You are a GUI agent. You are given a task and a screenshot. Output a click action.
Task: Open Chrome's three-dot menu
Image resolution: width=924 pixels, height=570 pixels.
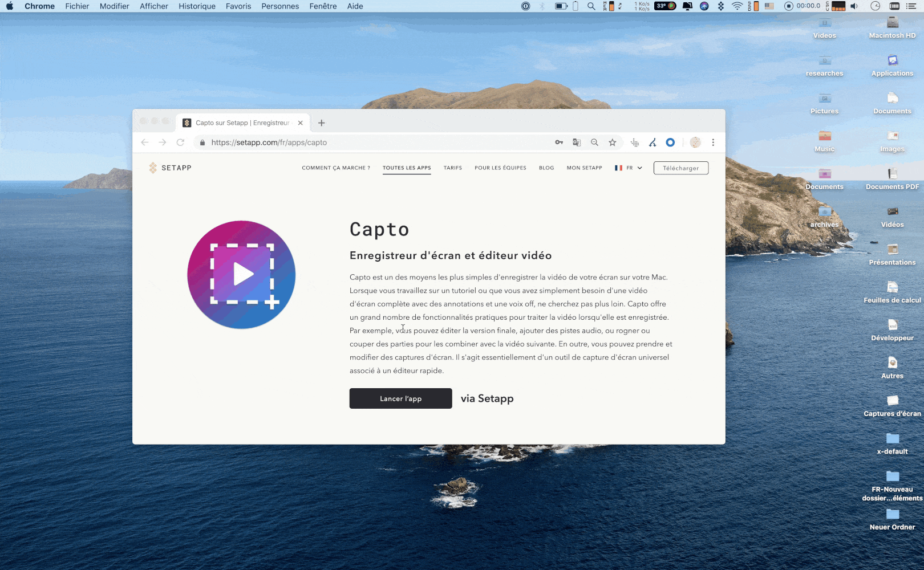click(713, 142)
